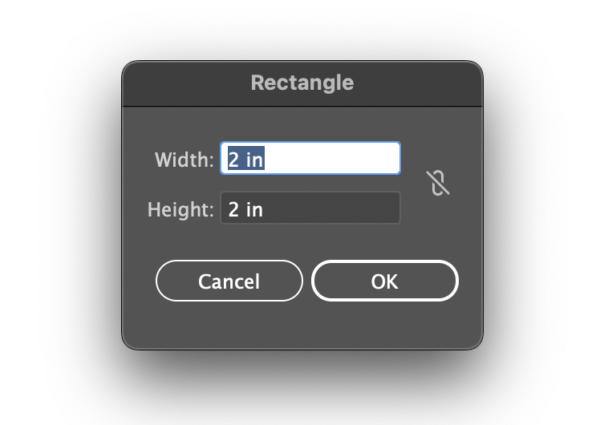
Task: Focus the Height field showing 2 in
Action: [310, 209]
